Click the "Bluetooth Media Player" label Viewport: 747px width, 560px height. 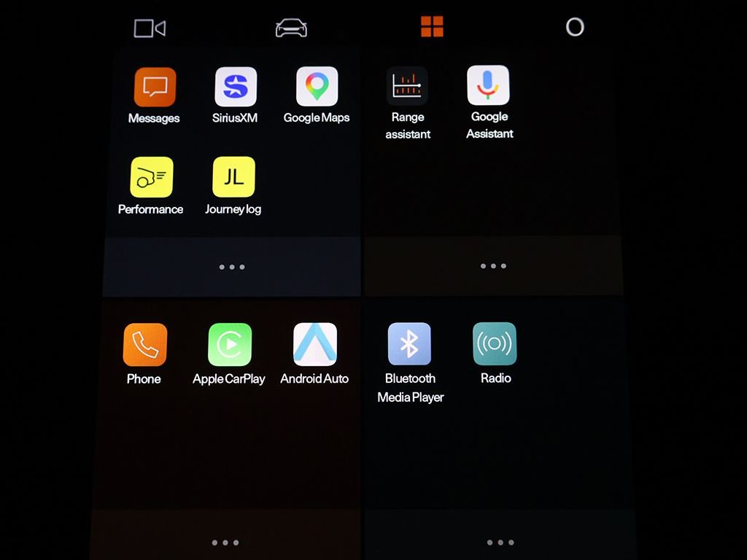tap(410, 388)
